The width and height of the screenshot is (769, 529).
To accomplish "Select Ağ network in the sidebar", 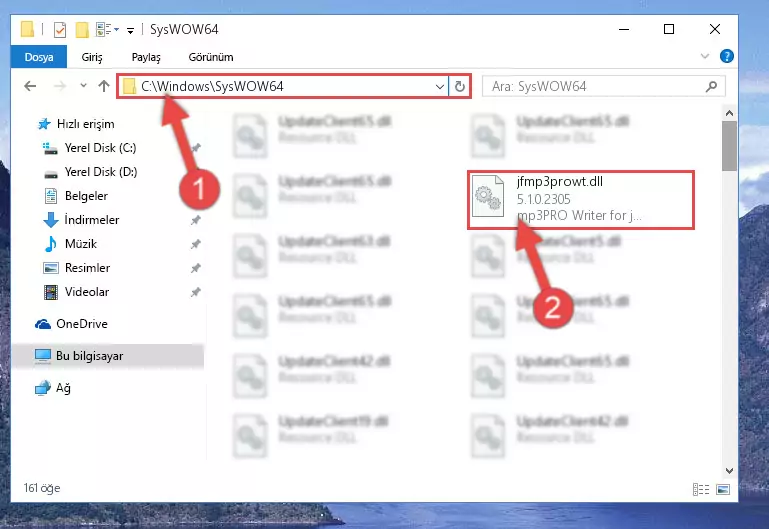I will (x=63, y=388).
